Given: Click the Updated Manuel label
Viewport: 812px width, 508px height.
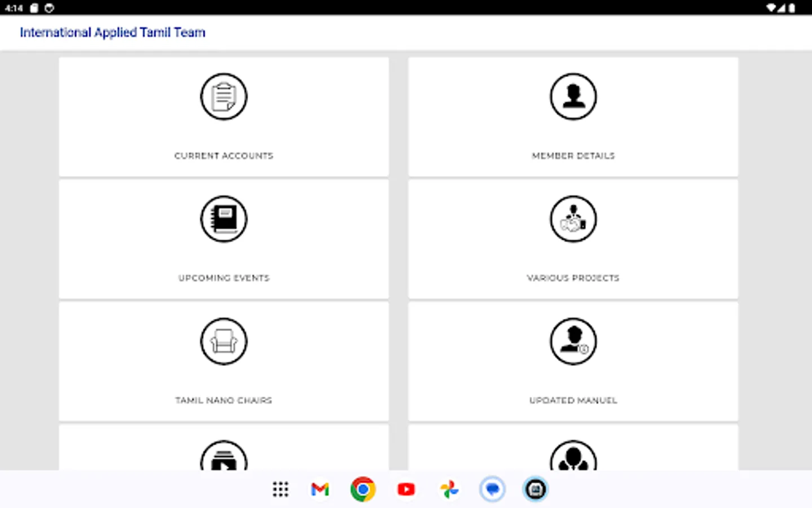Looking at the screenshot, I should 573,401.
